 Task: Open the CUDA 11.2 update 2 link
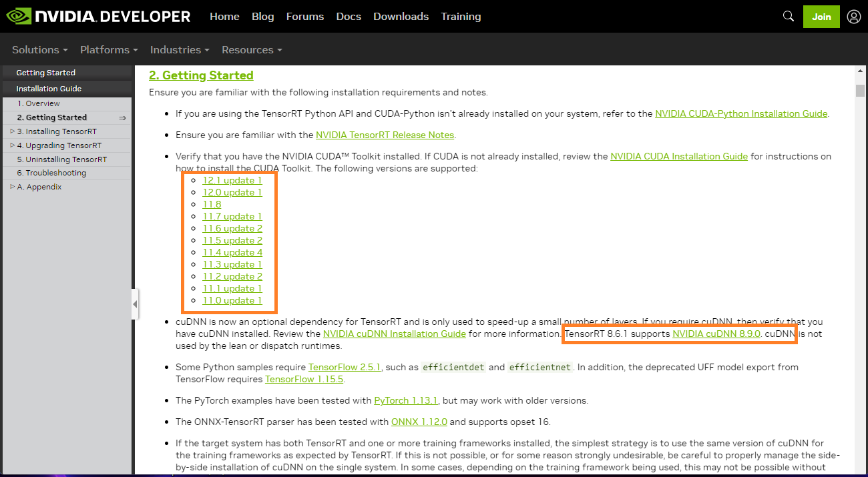click(232, 276)
